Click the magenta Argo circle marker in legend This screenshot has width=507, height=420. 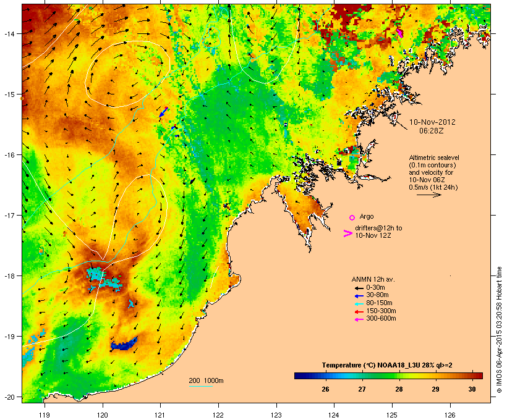[352, 217]
